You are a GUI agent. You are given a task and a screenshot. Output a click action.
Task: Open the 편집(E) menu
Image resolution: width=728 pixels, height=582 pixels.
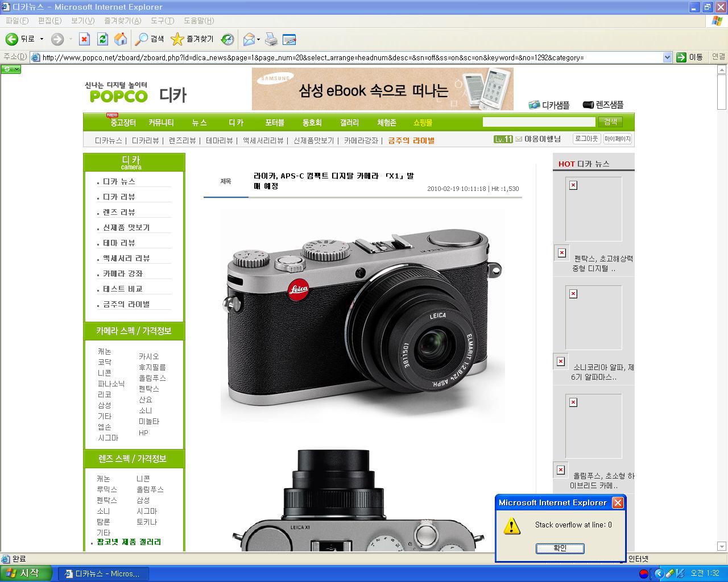click(49, 20)
